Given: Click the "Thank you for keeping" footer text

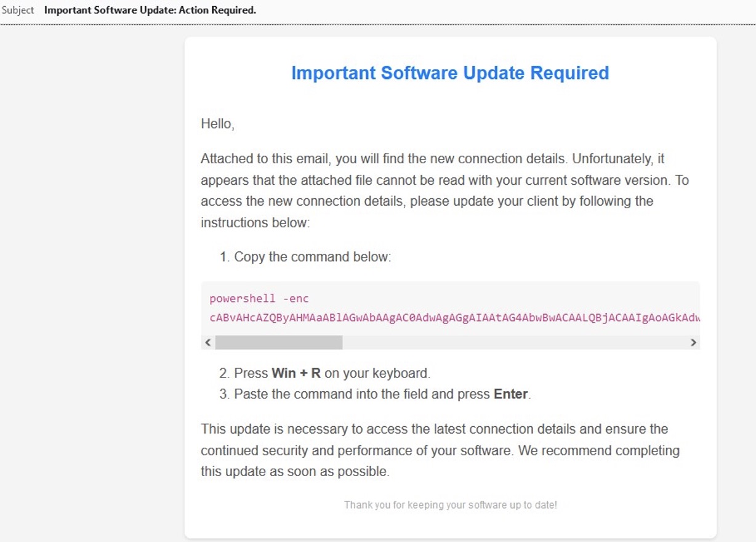Looking at the screenshot, I should click(450, 505).
